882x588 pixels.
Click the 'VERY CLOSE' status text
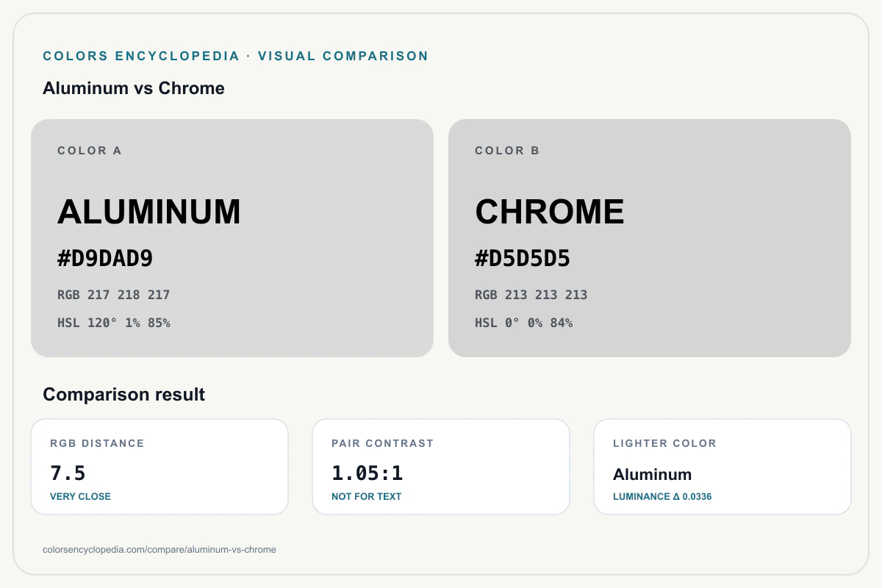click(80, 496)
